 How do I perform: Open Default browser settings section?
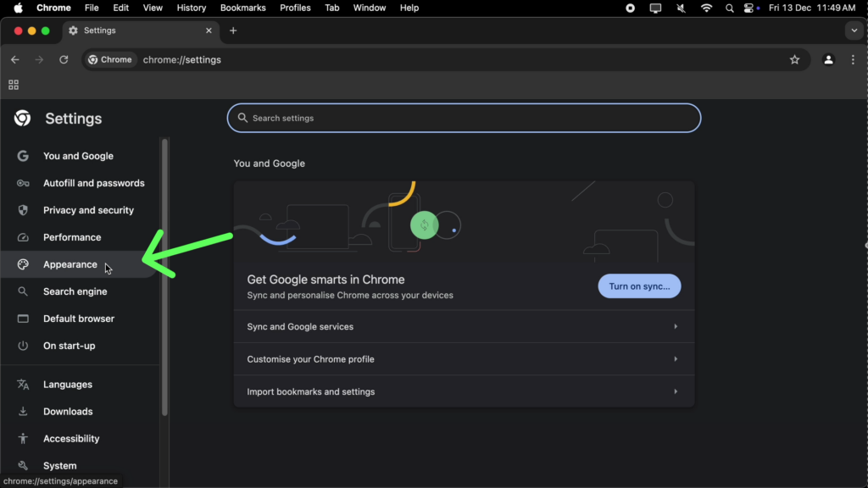[x=79, y=319]
